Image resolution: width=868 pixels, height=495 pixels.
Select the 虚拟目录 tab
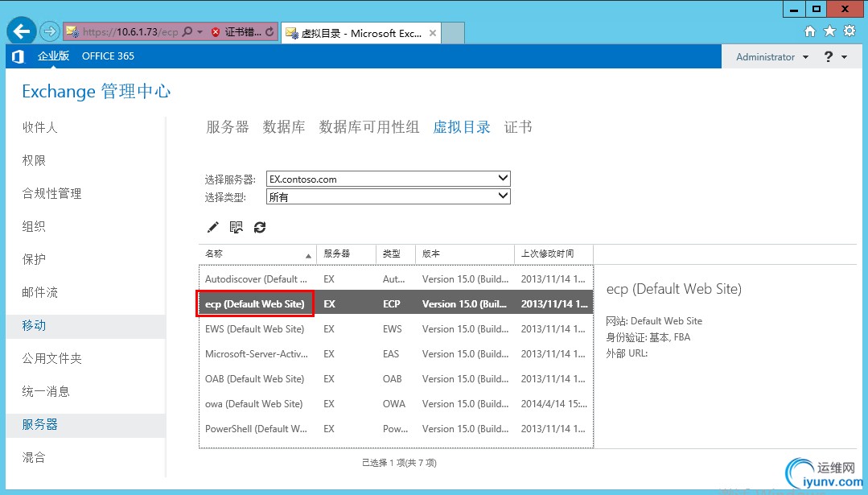tap(462, 127)
